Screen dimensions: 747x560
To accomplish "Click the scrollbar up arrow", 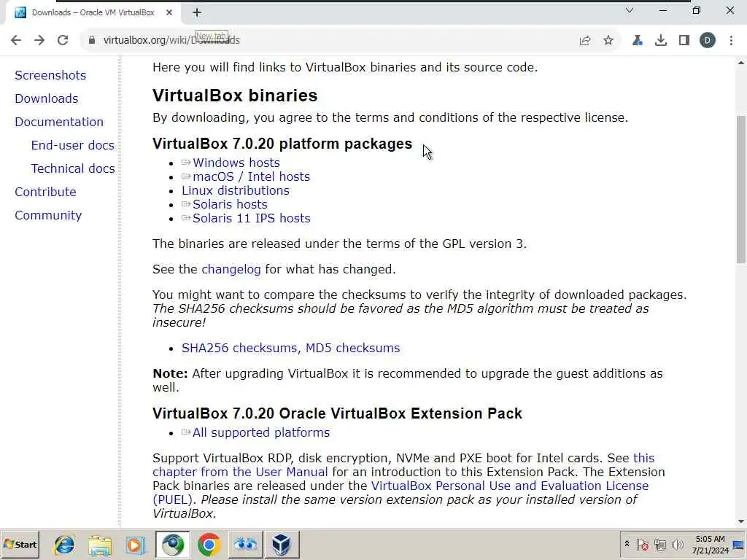I will (741, 63).
